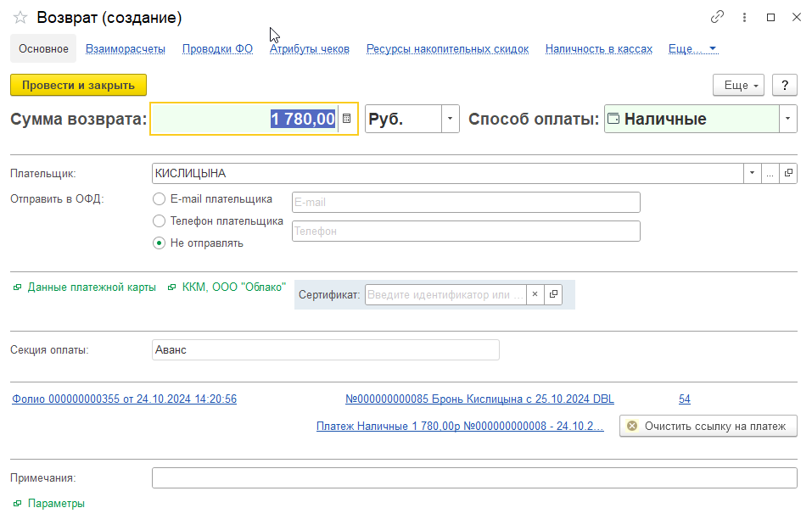Open the three-dot window menu

click(744, 17)
